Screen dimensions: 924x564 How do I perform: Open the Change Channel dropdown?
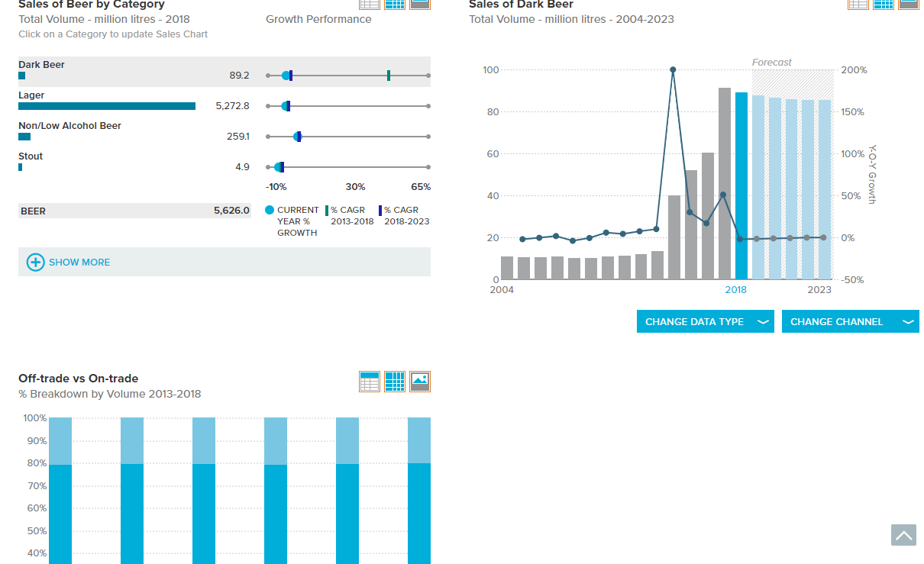[x=851, y=321]
